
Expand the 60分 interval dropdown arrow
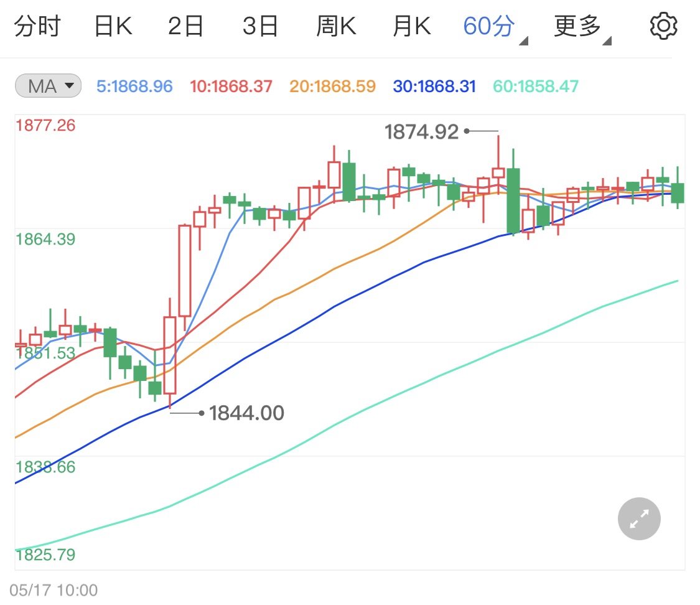[x=523, y=39]
